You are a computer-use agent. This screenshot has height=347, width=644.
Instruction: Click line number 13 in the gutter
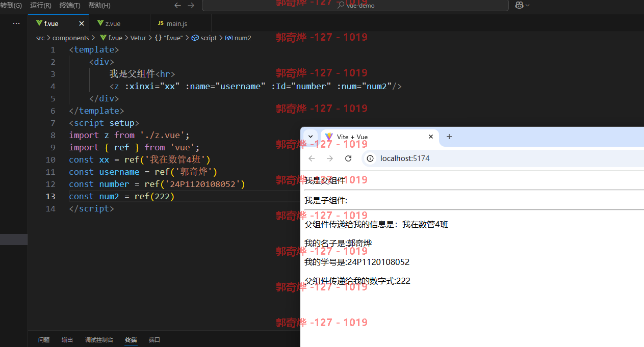(50, 196)
